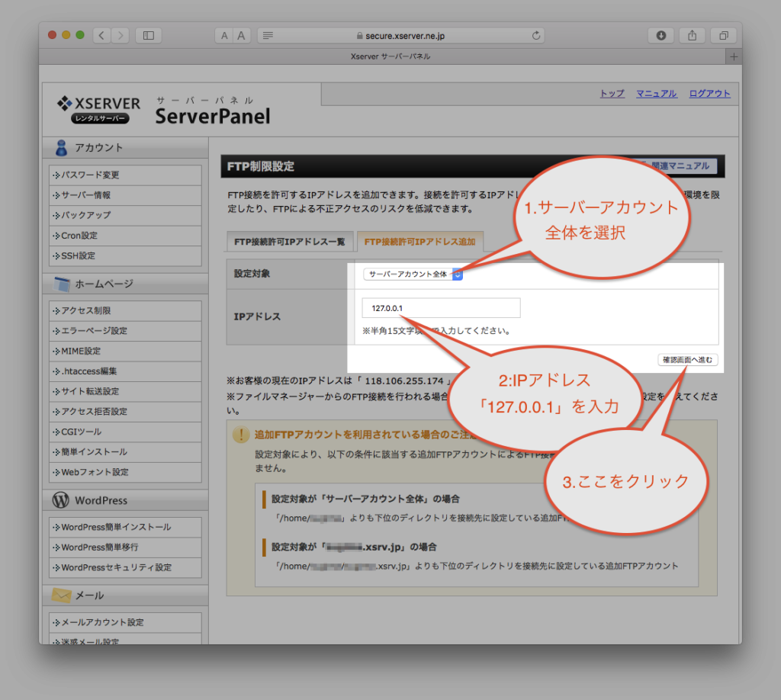Click the 設定対象 row label

pos(252,274)
